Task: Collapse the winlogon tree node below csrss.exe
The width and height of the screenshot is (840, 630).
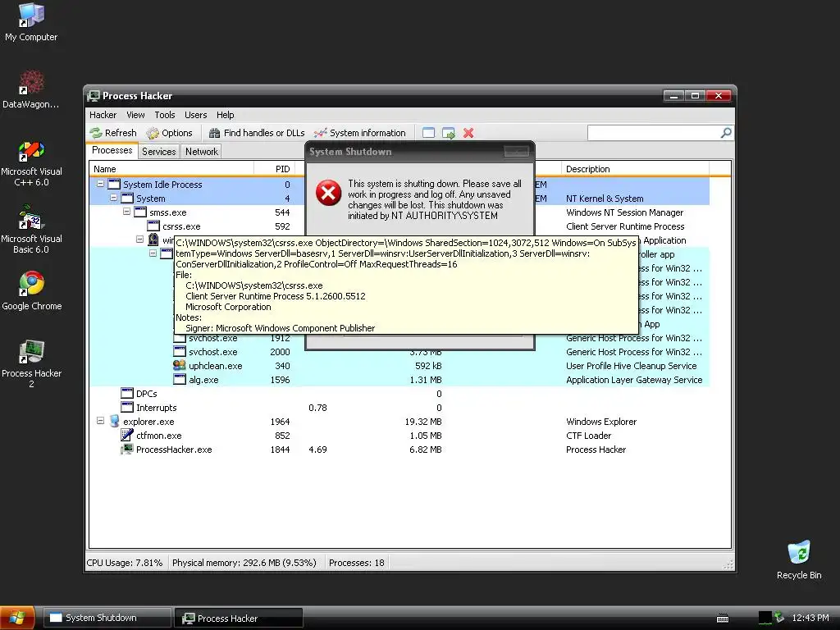Action: coord(139,240)
